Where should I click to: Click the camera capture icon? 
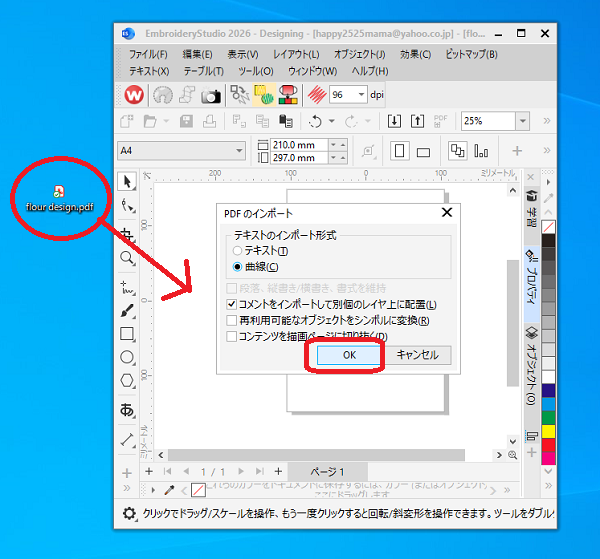(x=211, y=95)
